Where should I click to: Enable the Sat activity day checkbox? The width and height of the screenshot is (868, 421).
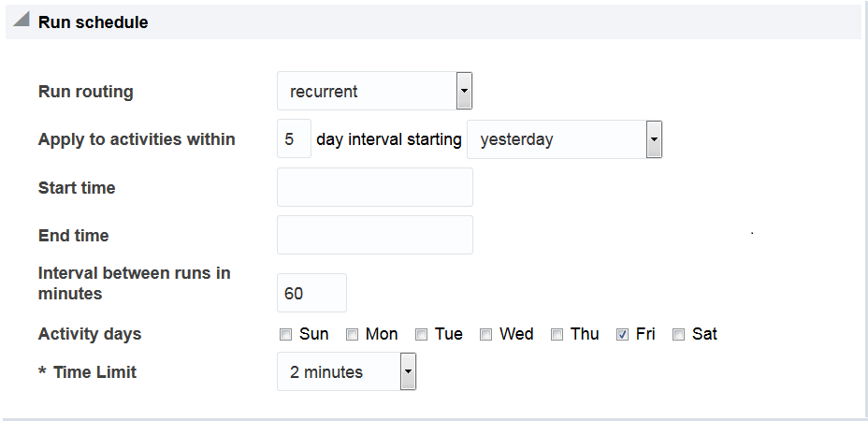click(679, 335)
